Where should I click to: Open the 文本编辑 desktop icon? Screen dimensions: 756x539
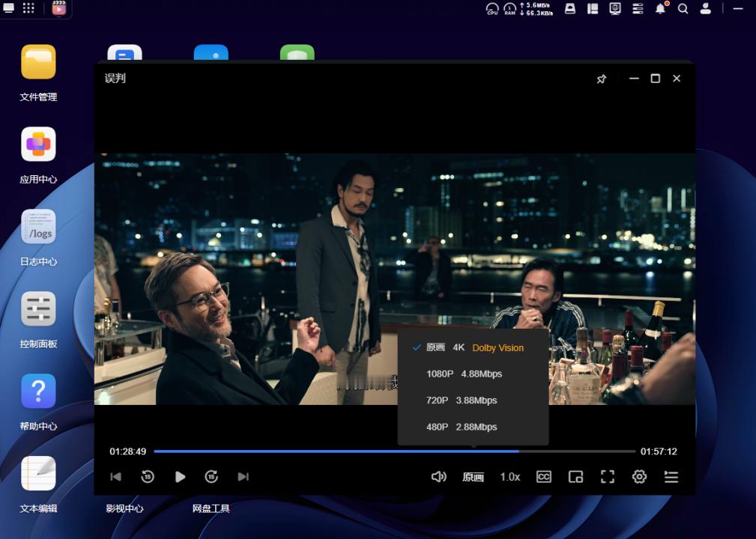click(x=38, y=473)
